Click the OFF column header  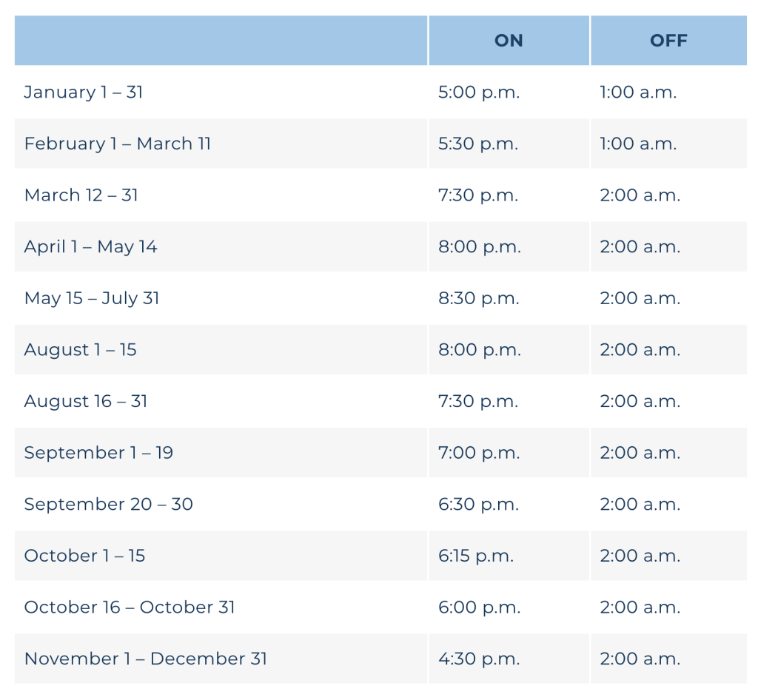point(668,41)
